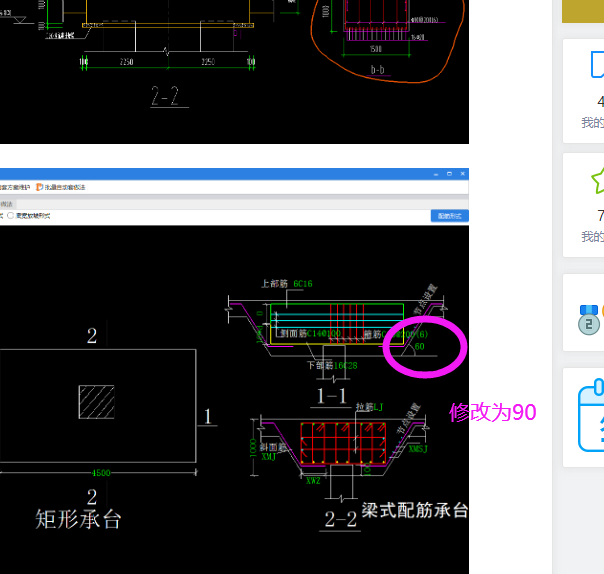This screenshot has height=574, width=604.
Task: Maximize the rebar dialog window
Action: (449, 174)
